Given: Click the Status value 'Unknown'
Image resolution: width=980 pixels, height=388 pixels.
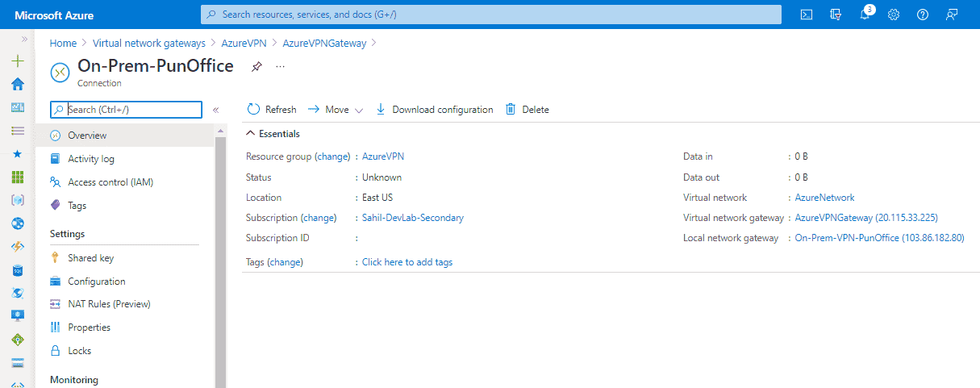Looking at the screenshot, I should (382, 177).
